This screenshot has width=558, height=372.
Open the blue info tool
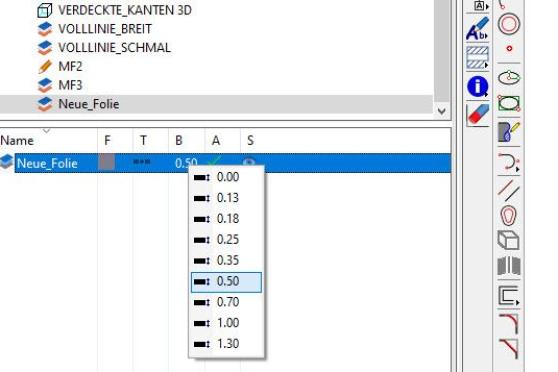click(x=478, y=87)
